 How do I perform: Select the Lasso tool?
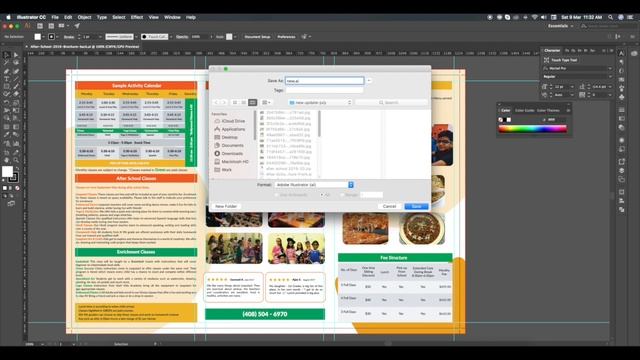16,63
